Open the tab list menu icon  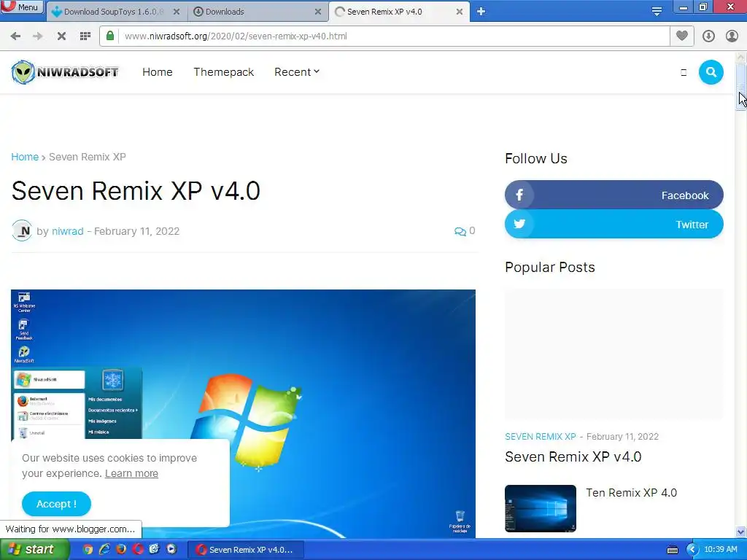pyautogui.click(x=657, y=12)
